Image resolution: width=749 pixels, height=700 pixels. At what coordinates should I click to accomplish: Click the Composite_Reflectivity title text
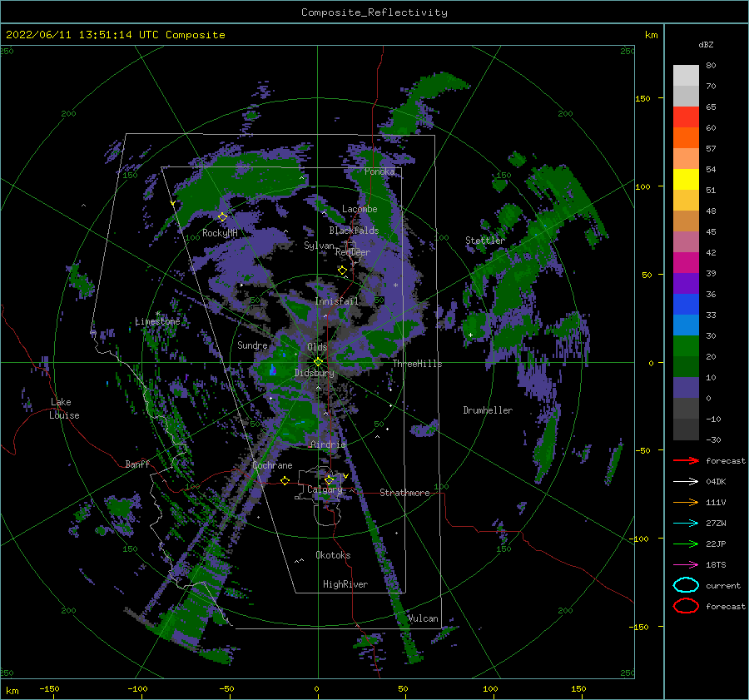[374, 12]
